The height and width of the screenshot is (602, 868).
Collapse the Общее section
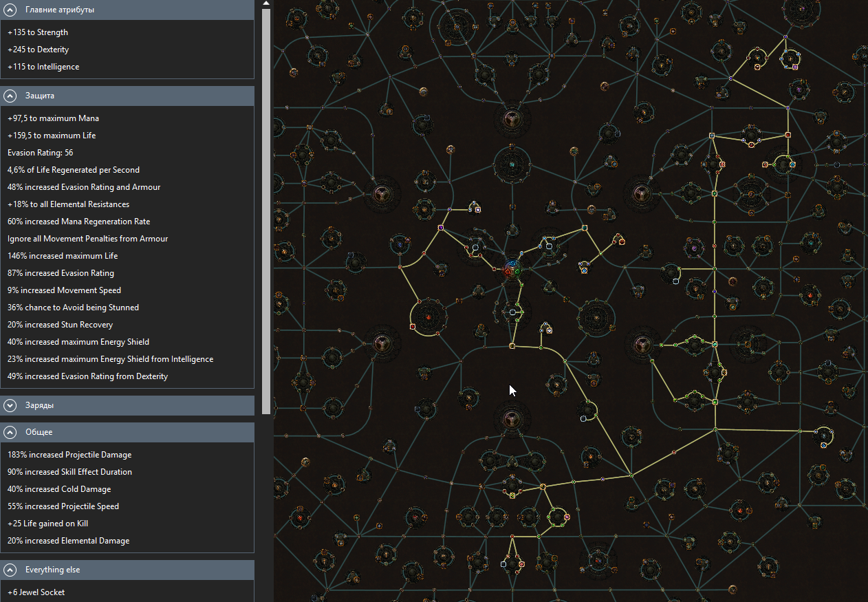10,432
